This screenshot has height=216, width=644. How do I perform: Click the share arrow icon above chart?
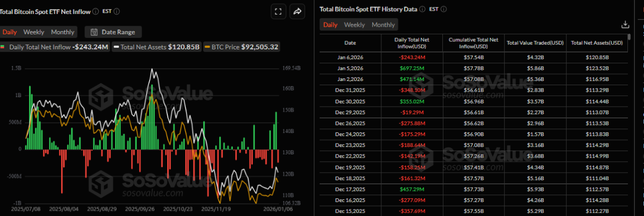[x=297, y=11]
